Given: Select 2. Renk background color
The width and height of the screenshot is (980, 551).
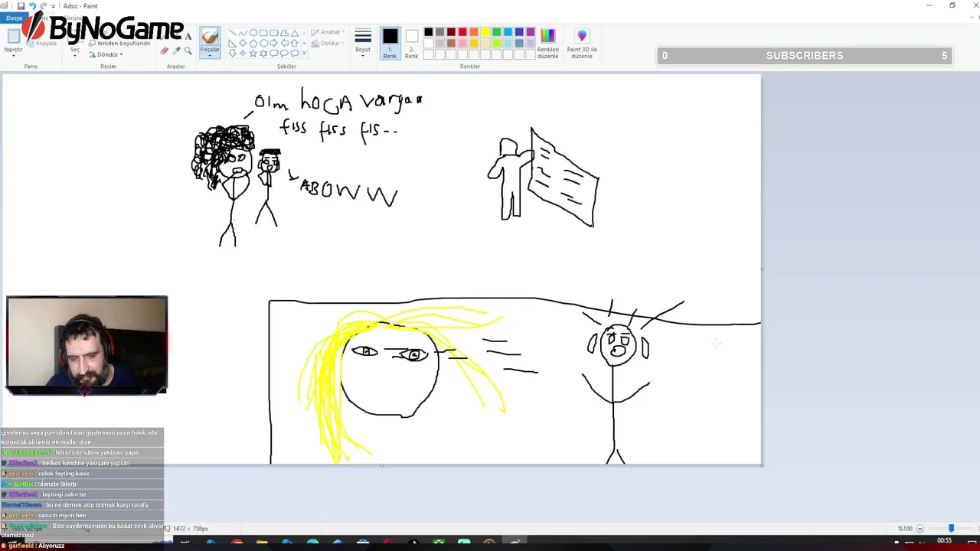Looking at the screenshot, I should tap(412, 43).
